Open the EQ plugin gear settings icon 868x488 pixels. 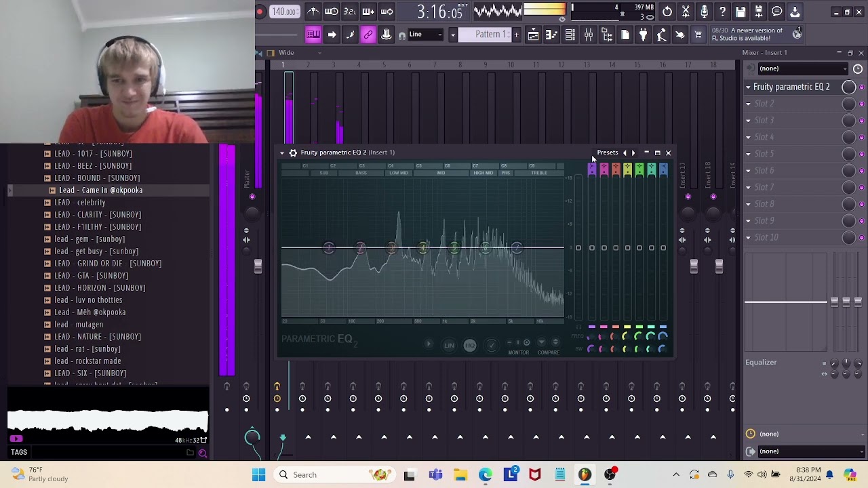[293, 152]
